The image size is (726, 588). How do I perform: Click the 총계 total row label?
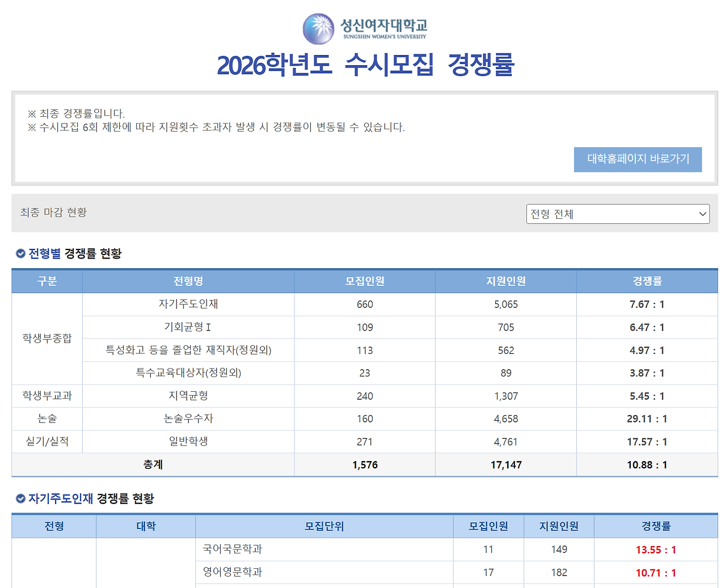point(153,464)
